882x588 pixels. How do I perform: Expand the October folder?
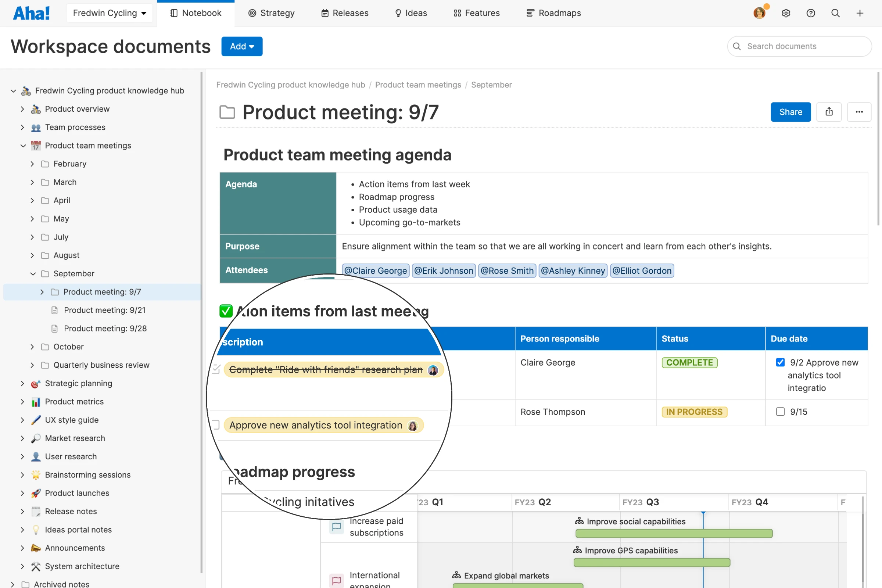point(32,347)
